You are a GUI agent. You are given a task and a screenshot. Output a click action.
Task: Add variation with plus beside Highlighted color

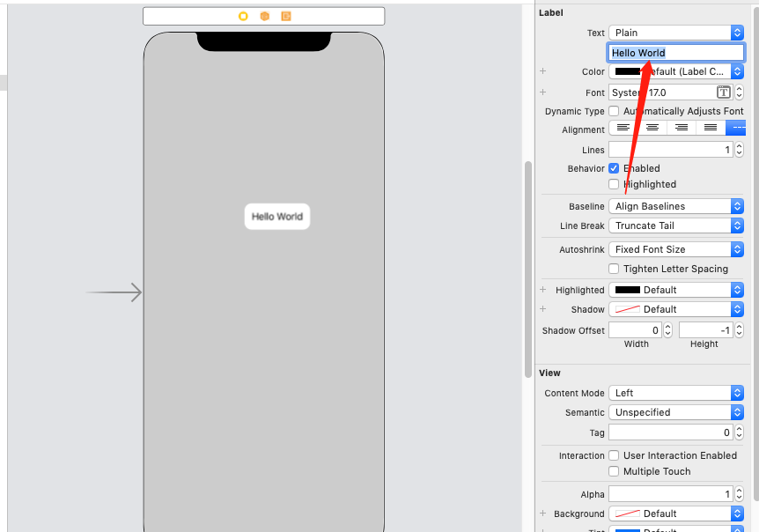543,290
